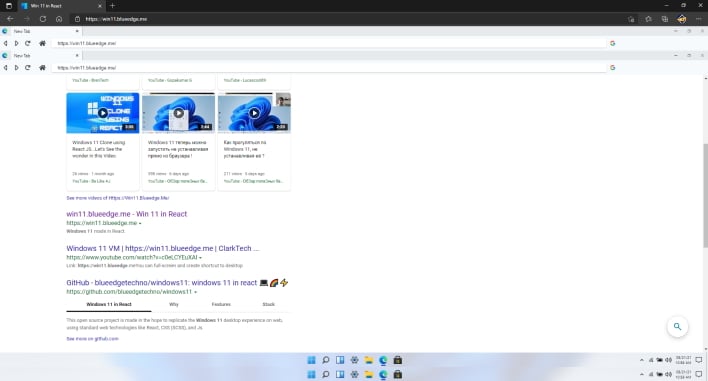This screenshot has width=708, height=381.
Task: Focus the dark address bar showing win11.blueedge.me
Action: [348, 19]
